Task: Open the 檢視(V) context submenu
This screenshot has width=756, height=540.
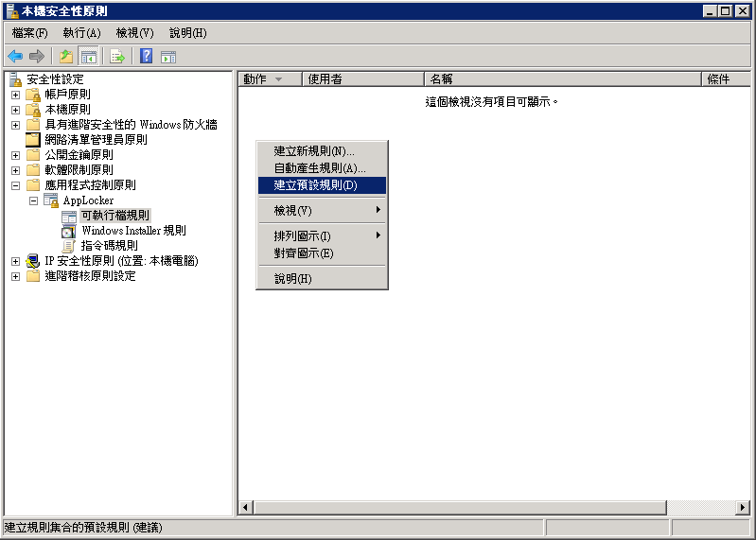Action: (x=322, y=211)
